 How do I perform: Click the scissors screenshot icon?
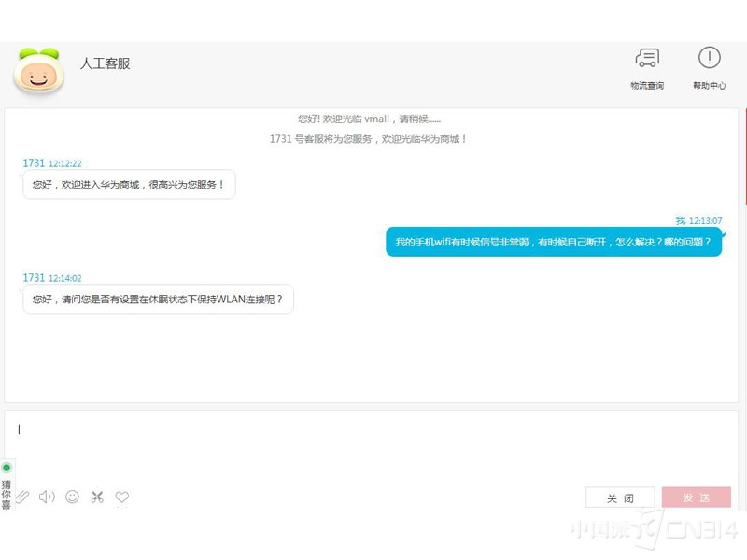click(x=96, y=497)
